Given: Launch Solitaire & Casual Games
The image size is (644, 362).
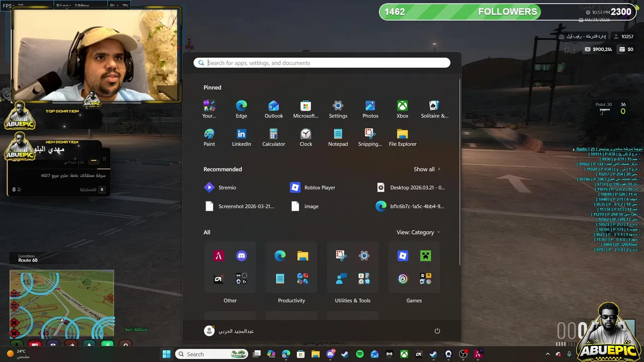Looking at the screenshot, I should pos(435,109).
